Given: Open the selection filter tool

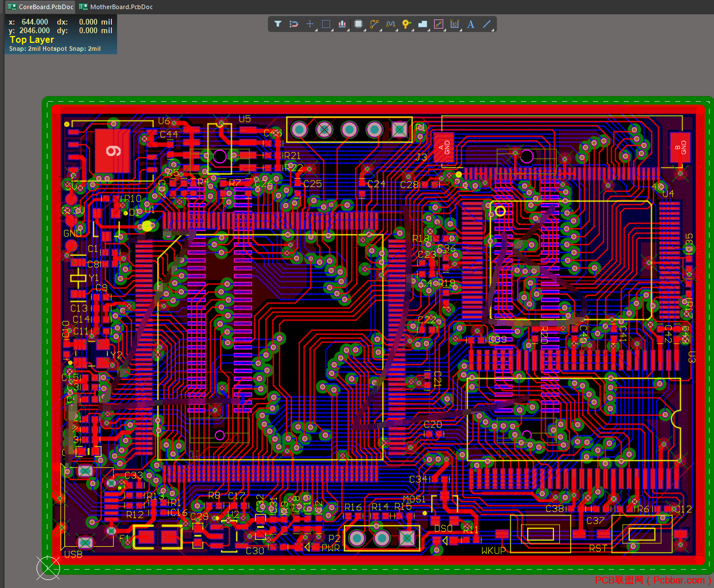Looking at the screenshot, I should [278, 24].
